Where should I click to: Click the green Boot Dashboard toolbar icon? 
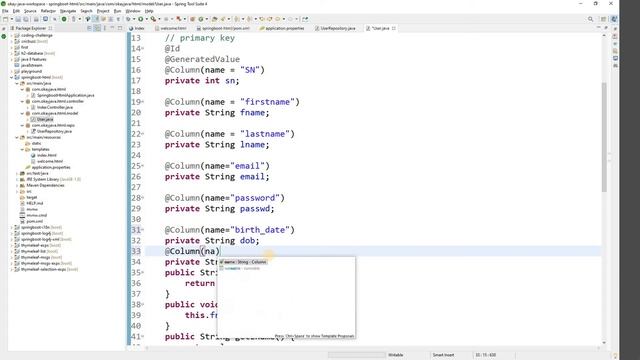[64, 19]
